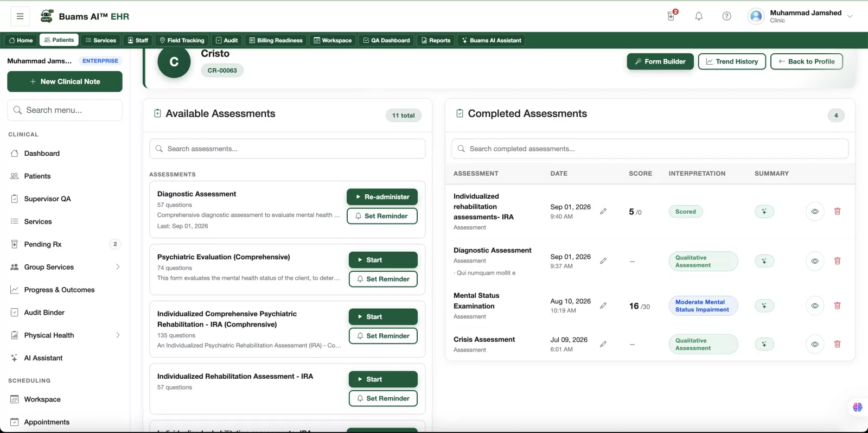Focus the Search menu field
Image resolution: width=868 pixels, height=433 pixels.
pos(65,110)
